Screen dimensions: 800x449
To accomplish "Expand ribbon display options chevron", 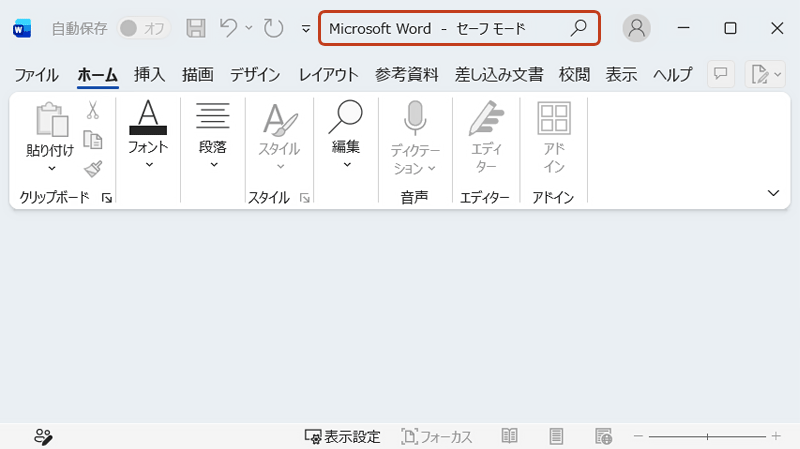I will point(773,193).
